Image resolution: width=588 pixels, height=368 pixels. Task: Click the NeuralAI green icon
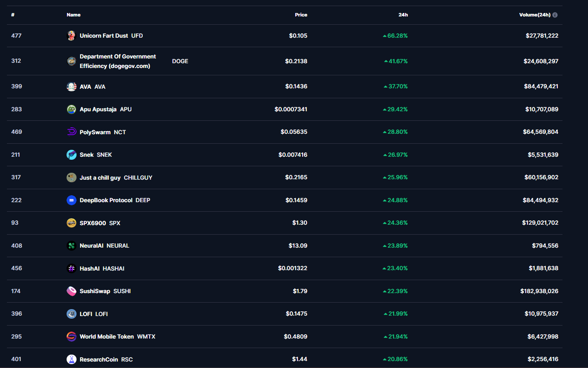(71, 245)
